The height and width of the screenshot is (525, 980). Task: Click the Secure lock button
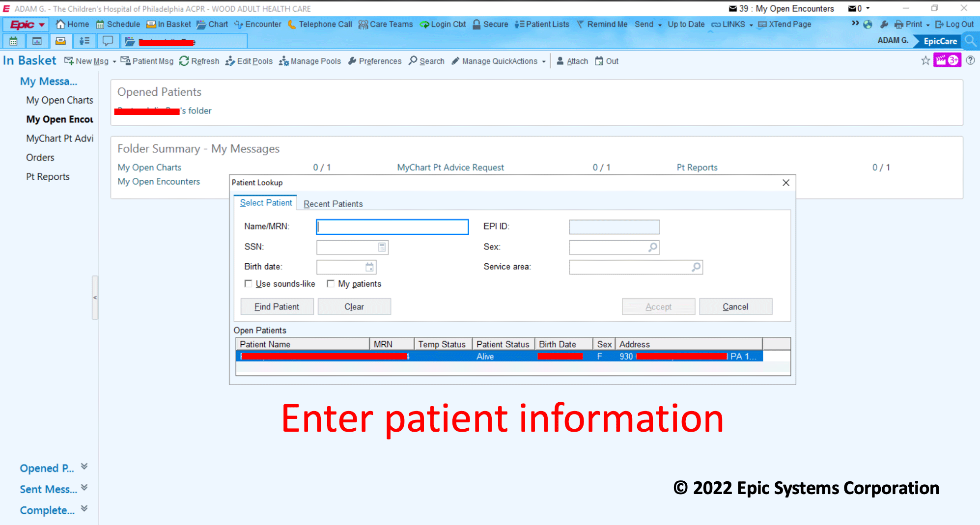(x=490, y=25)
